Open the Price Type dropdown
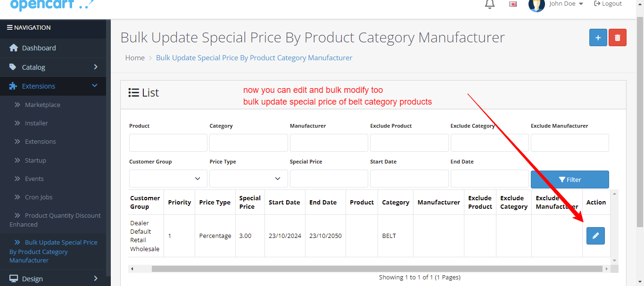Image resolution: width=644 pixels, height=286 pixels. pyautogui.click(x=248, y=179)
